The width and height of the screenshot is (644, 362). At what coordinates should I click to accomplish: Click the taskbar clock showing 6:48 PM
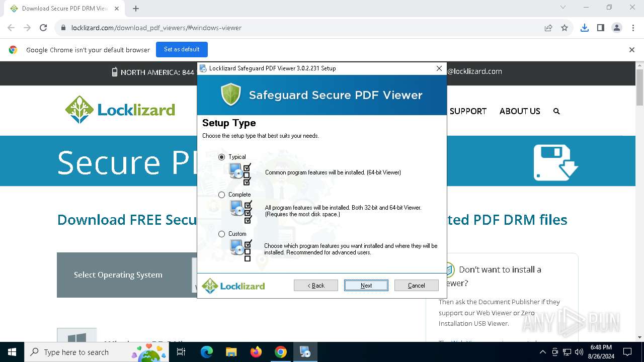click(601, 352)
